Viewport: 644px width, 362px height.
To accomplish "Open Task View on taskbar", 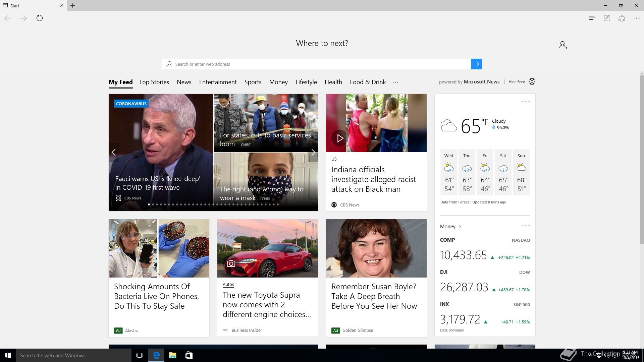I will [x=140, y=355].
